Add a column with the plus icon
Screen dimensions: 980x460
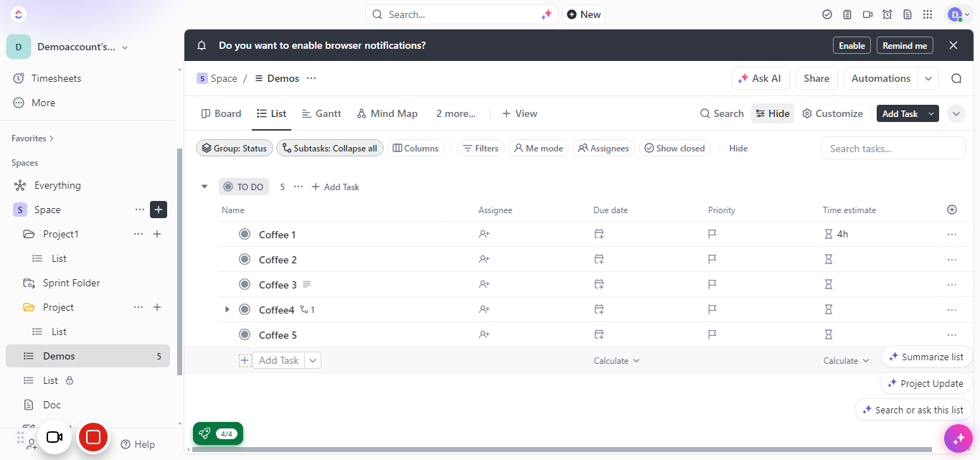952,210
